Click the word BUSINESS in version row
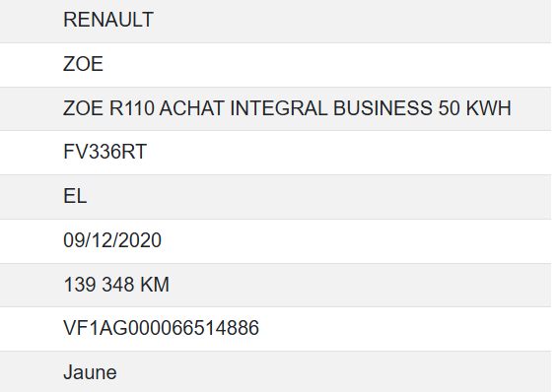Viewport: 557px width, 392px height. (x=383, y=107)
